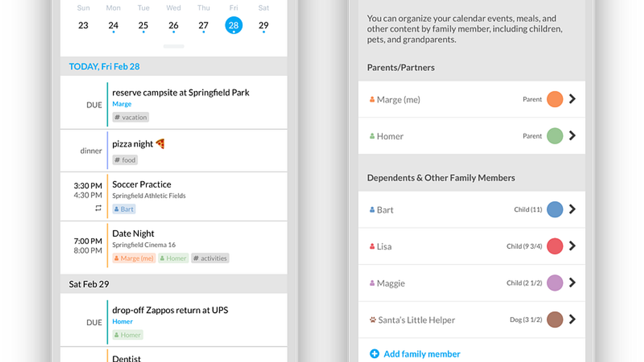Tap purple person icon beside Maggie

[372, 283]
